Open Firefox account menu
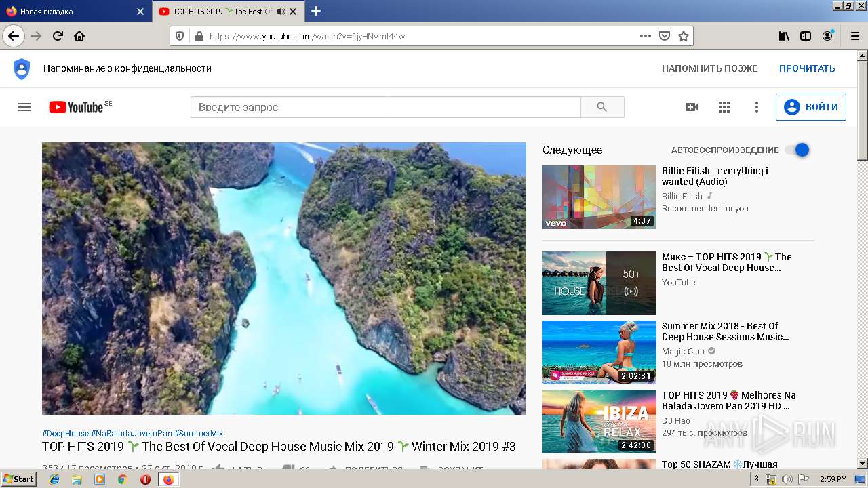The width and height of the screenshot is (868, 488). 827,36
